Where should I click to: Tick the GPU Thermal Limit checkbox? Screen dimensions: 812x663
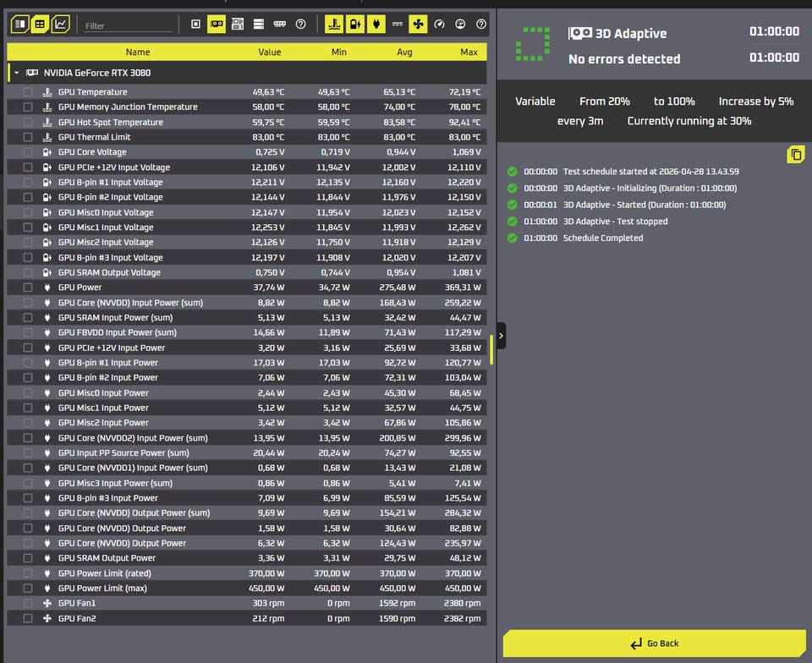point(28,137)
